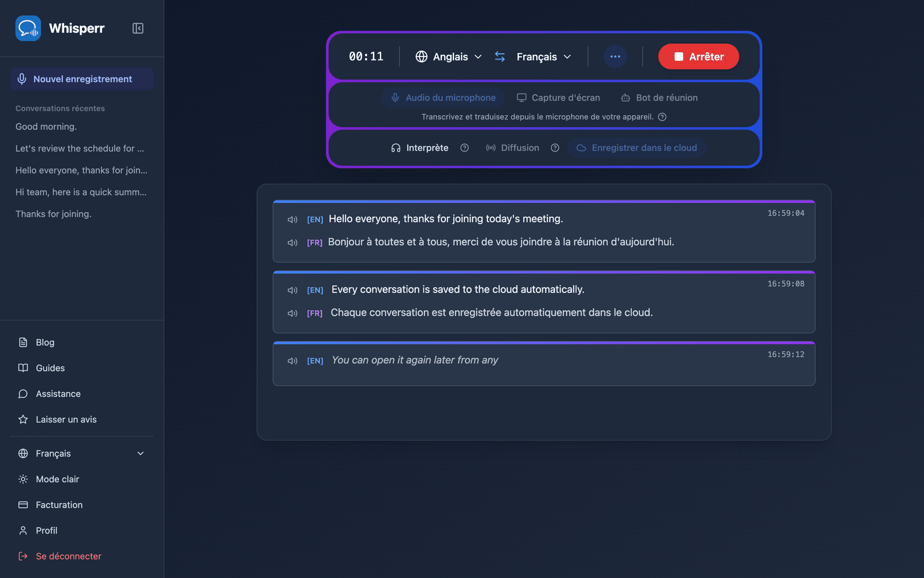Open Facturation page
This screenshot has height=578, width=924.
pos(81,505)
